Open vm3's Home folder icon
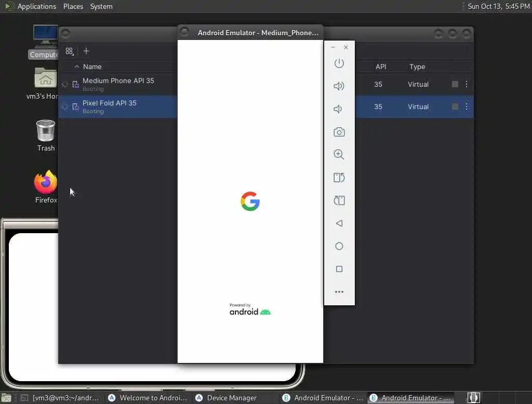The image size is (532, 404). point(45,84)
